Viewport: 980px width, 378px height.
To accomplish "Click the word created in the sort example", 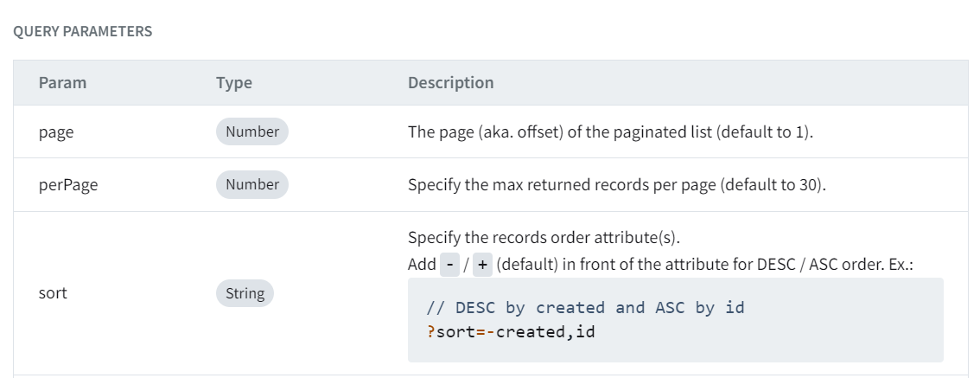I will (x=534, y=332).
